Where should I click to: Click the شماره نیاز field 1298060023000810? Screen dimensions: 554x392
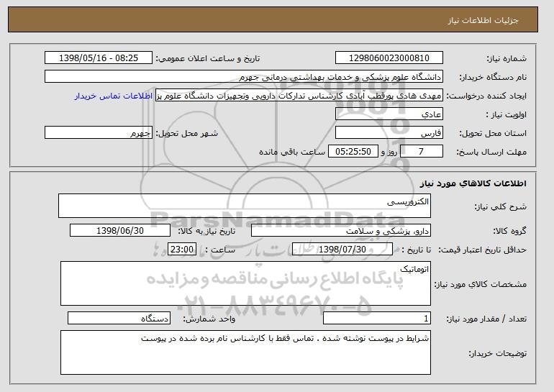[x=389, y=58]
